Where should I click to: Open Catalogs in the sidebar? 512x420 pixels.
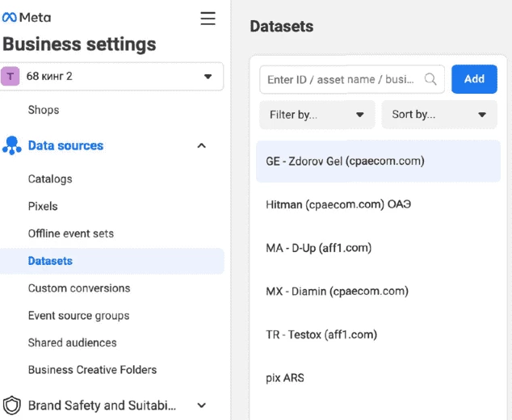pos(50,179)
